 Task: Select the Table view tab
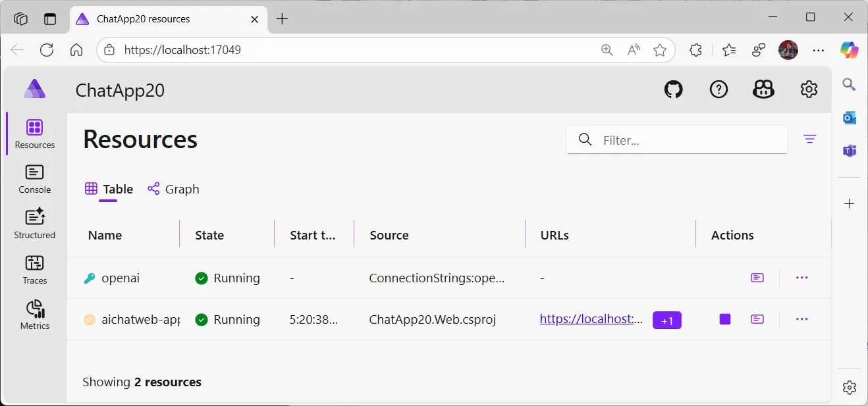(110, 189)
